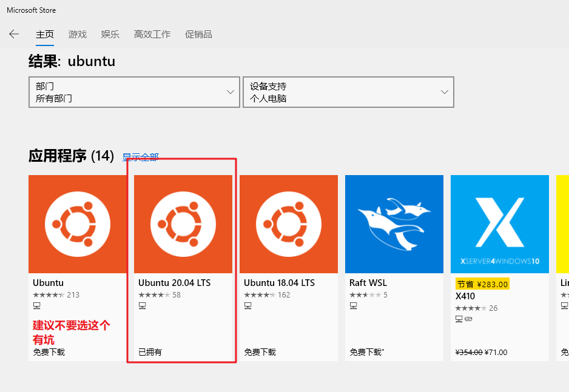Click chevron arrow of 部门 dropdown

(x=231, y=92)
